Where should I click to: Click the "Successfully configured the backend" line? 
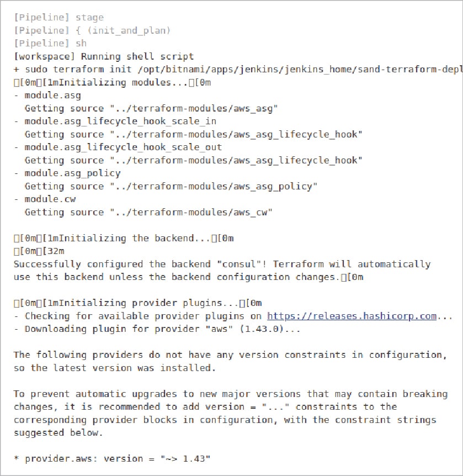click(x=222, y=265)
